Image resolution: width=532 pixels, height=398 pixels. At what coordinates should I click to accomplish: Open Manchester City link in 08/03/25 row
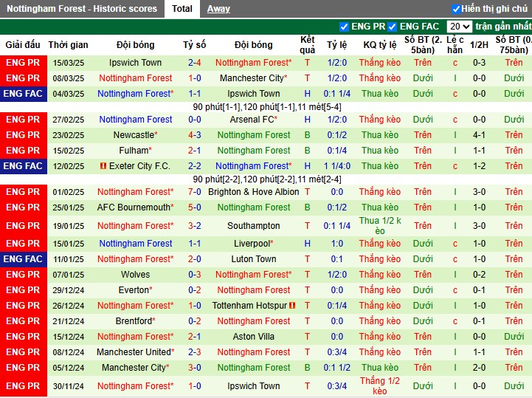pos(253,78)
